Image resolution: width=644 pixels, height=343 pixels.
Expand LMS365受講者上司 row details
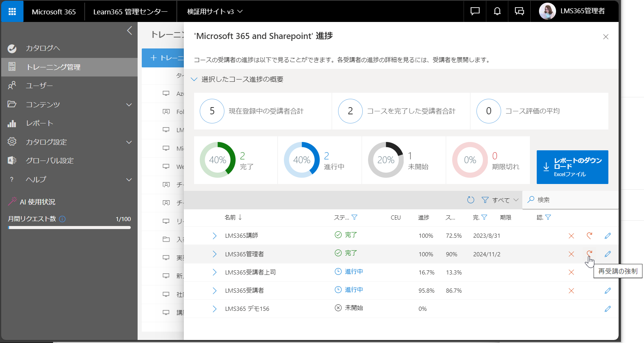pyautogui.click(x=215, y=272)
